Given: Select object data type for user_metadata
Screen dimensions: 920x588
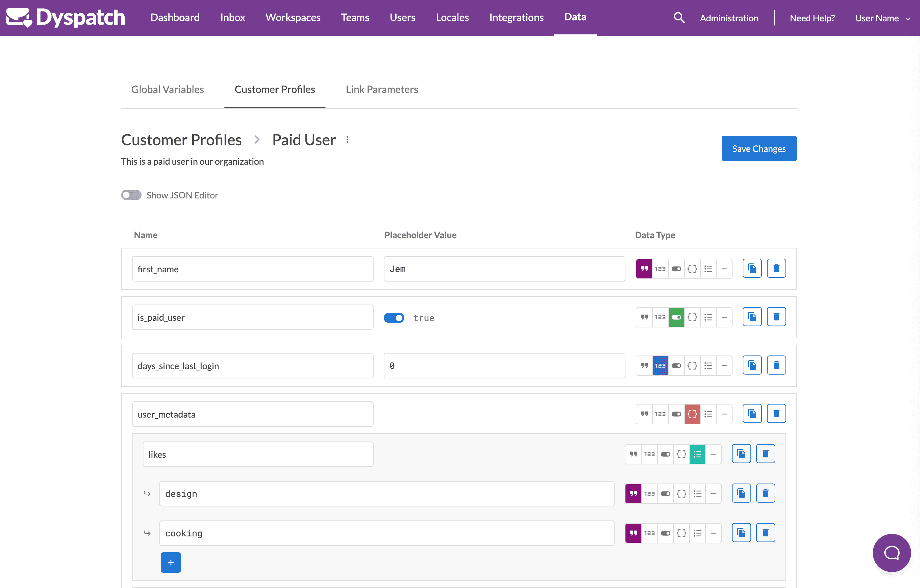Looking at the screenshot, I should [x=692, y=413].
